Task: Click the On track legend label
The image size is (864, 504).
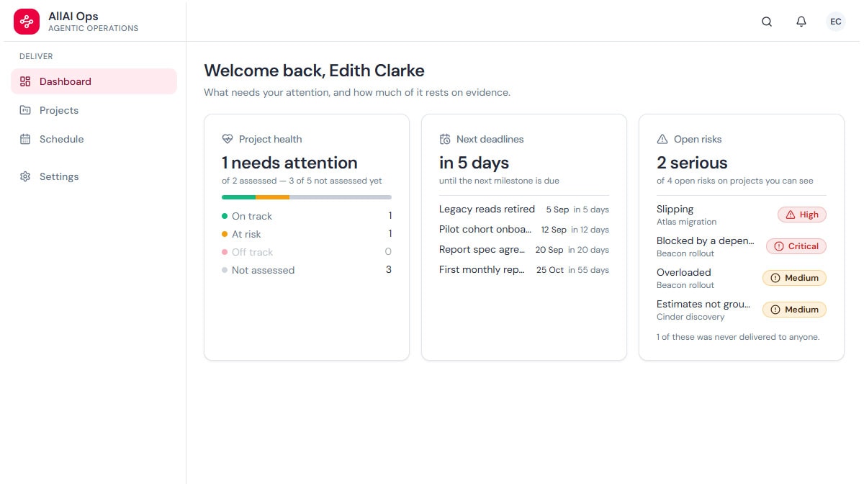Action: [252, 216]
